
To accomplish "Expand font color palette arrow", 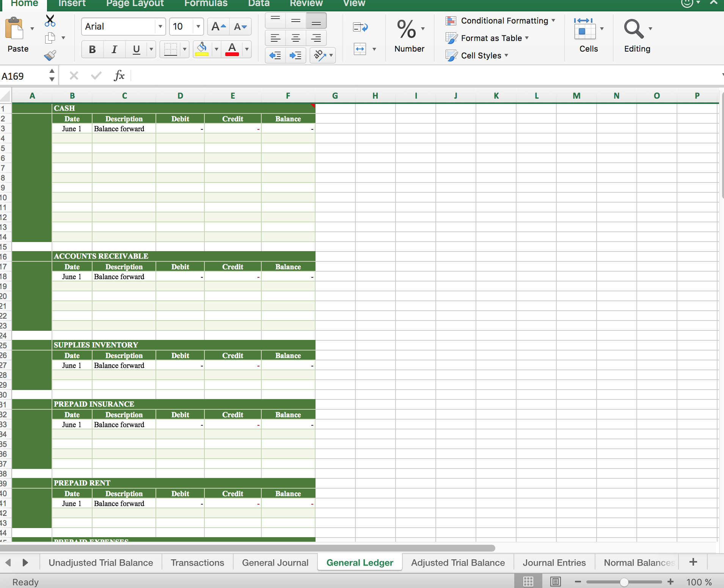I will [247, 49].
